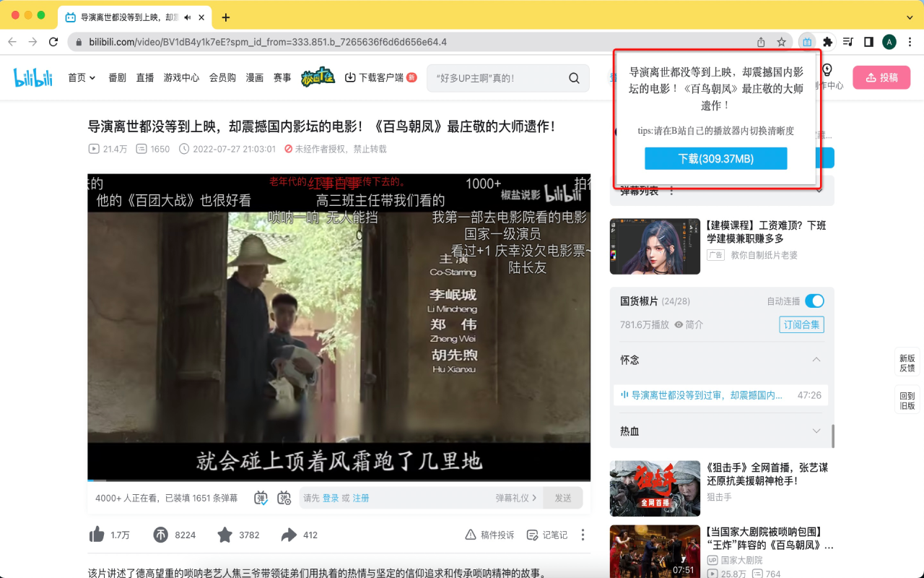924x578 pixels.
Task: Open danmaku settings via the gear-TV icon
Action: [x=284, y=498]
